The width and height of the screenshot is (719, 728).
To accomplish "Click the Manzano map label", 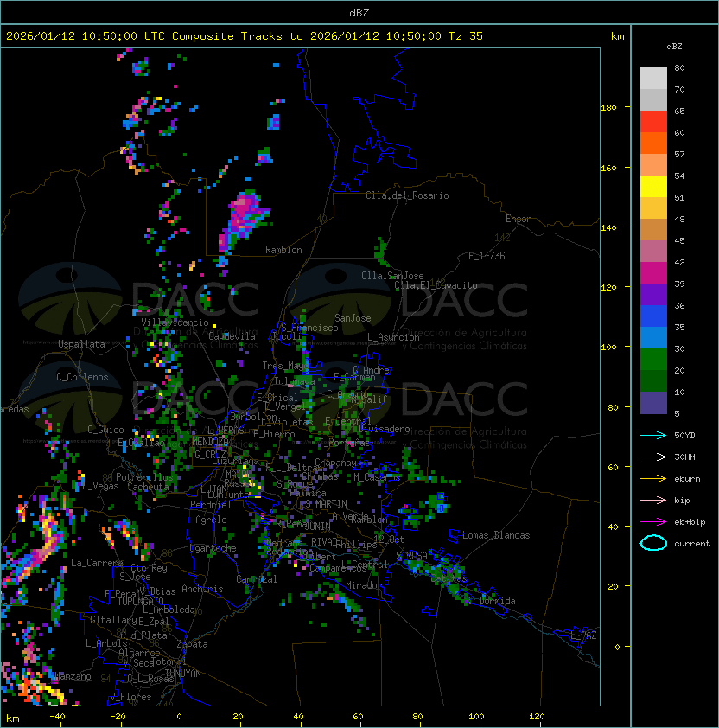I will [73, 676].
